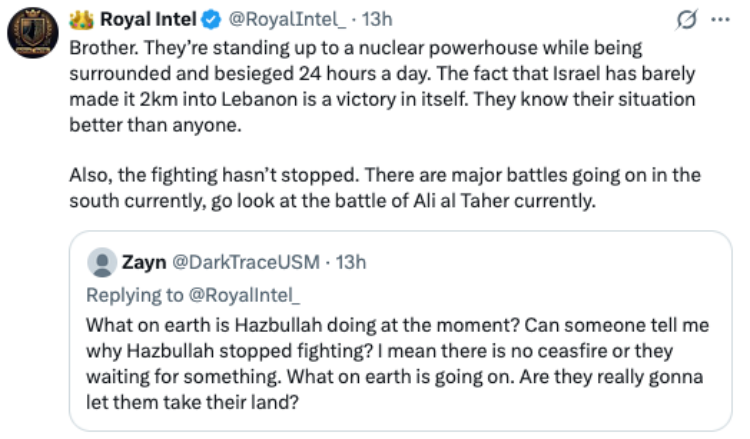750x439 pixels.
Task: Open the quoted tweet about Hazbullah
Action: point(400,331)
